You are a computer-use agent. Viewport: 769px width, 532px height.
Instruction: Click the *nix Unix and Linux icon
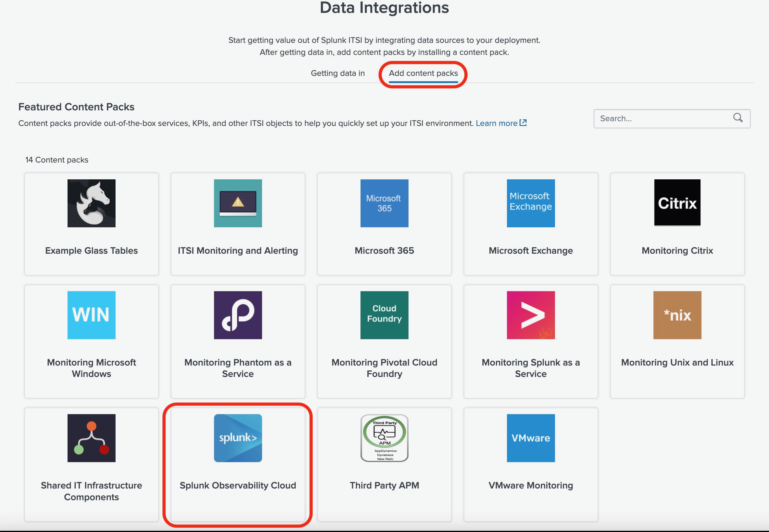(677, 315)
